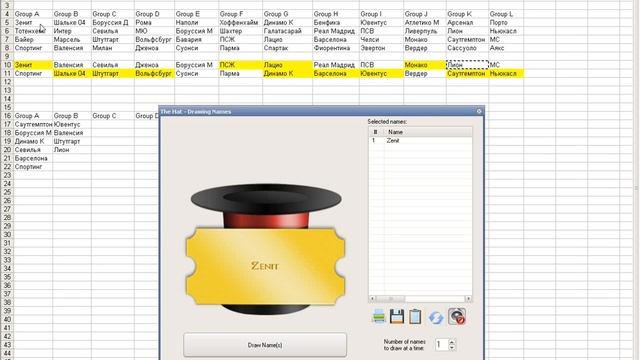Click the Name column header in the list
The width and height of the screenshot is (640, 360).
pyautogui.click(x=428, y=132)
